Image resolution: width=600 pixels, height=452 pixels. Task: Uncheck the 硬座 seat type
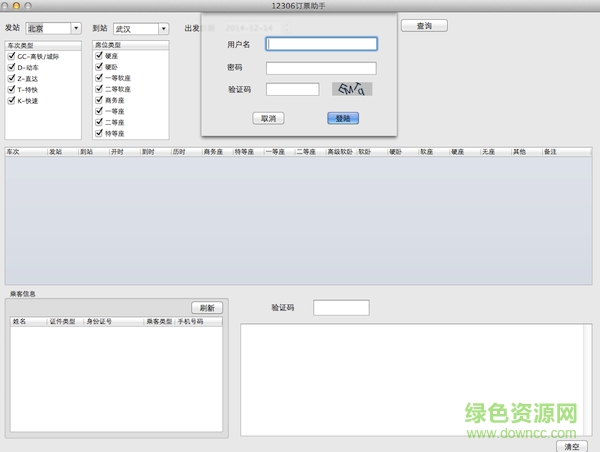tap(99, 55)
